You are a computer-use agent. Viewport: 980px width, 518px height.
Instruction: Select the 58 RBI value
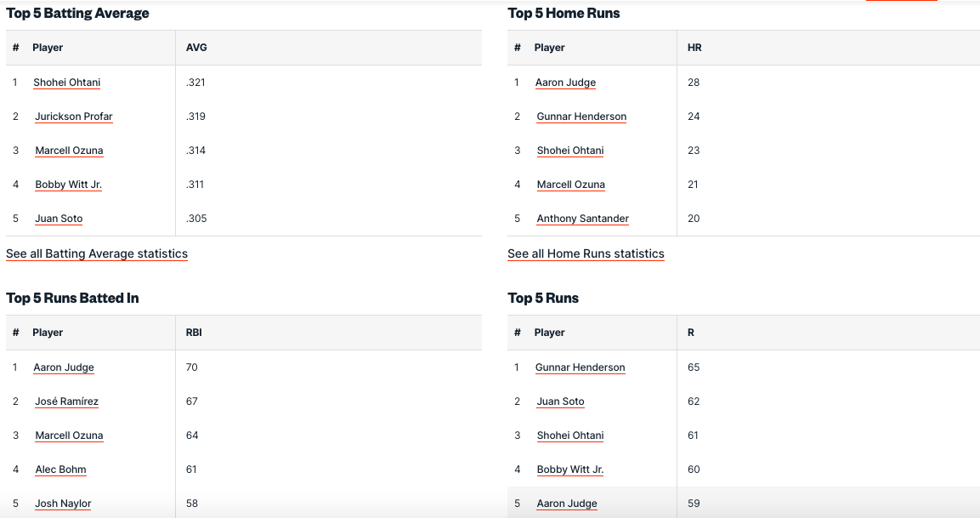[x=192, y=504]
